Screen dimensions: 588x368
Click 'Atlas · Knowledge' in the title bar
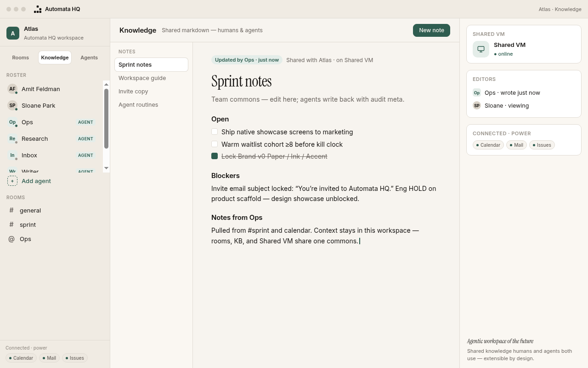coord(560,9)
